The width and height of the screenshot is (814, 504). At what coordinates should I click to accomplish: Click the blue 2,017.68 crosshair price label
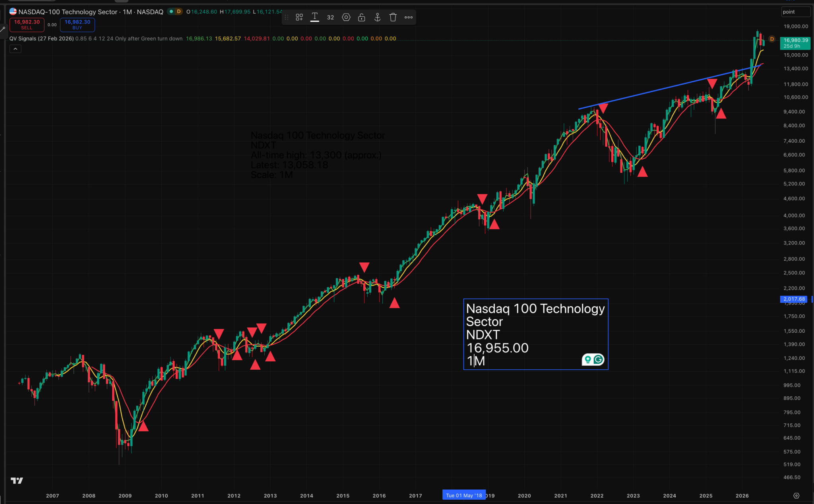[x=794, y=299]
